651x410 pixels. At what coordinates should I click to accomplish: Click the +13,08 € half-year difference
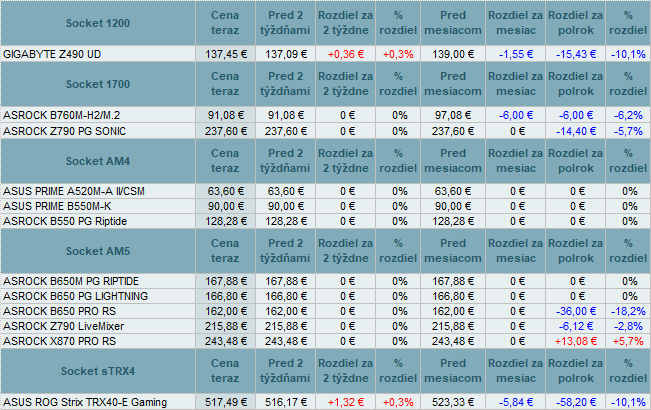click(576, 341)
